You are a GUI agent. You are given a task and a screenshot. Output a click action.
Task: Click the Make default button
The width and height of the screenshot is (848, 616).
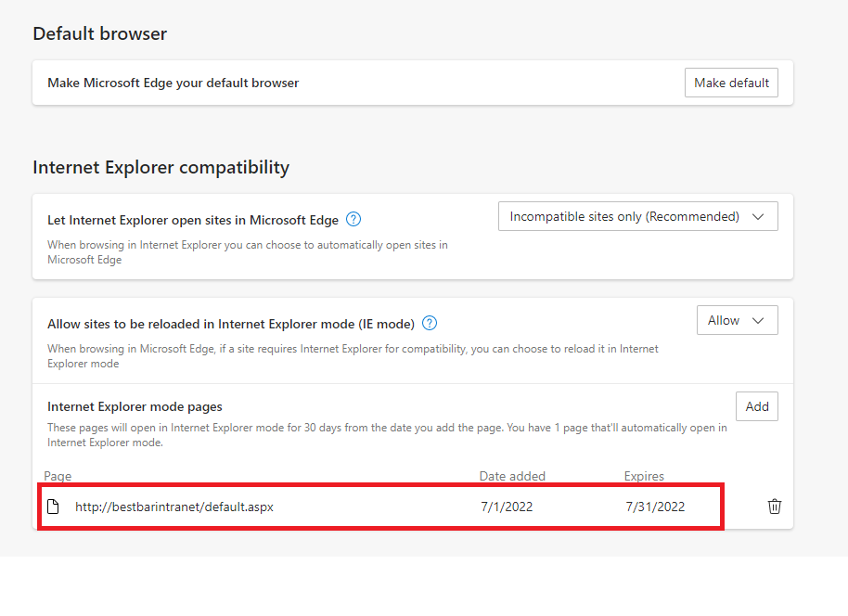[731, 83]
